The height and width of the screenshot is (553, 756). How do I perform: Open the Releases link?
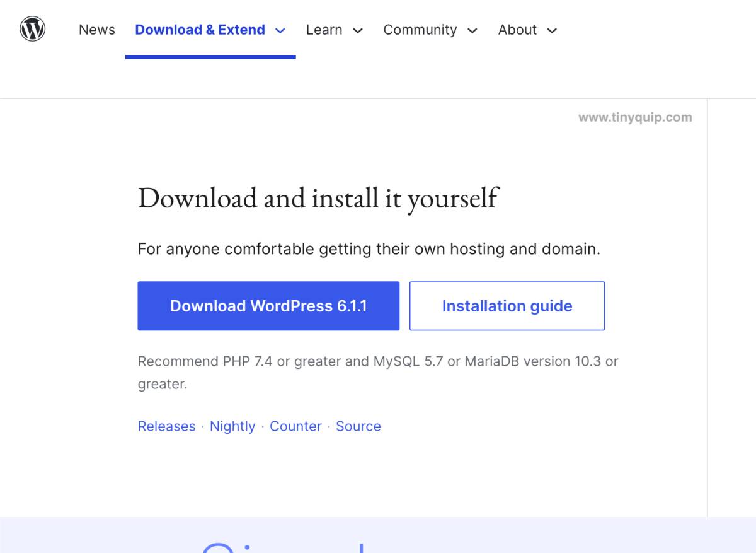tap(166, 426)
